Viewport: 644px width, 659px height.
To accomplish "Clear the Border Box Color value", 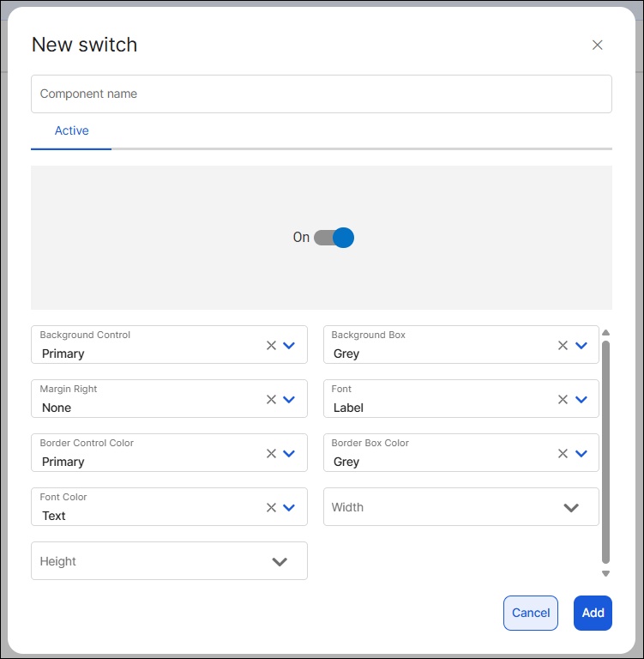I will (x=563, y=453).
